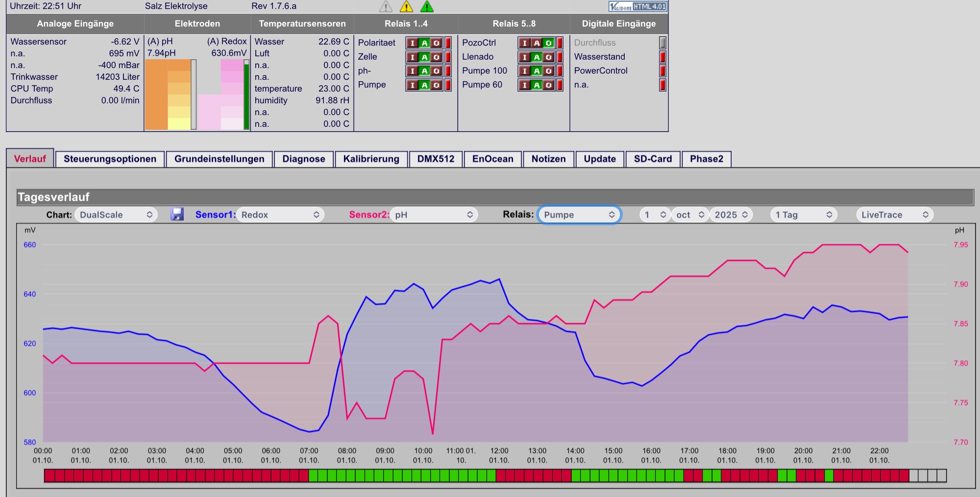The height and width of the screenshot is (497, 980).
Task: Click the save floppy disk icon
Action: (x=177, y=214)
